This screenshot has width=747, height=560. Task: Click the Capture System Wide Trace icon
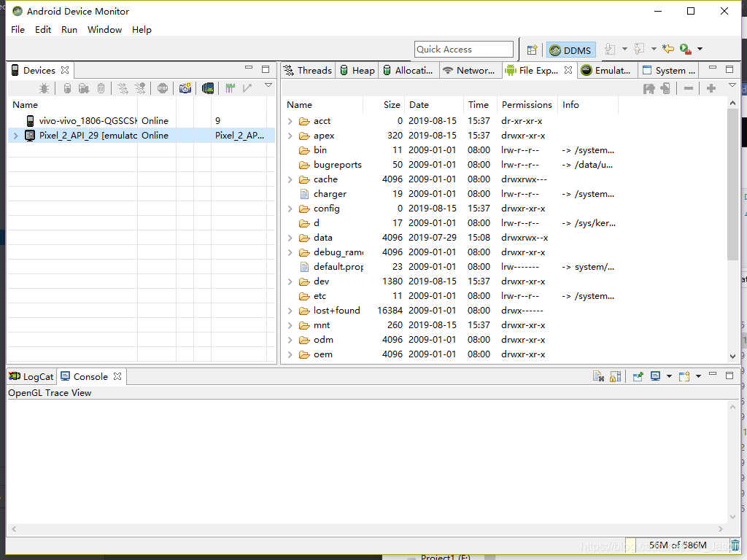pos(230,88)
